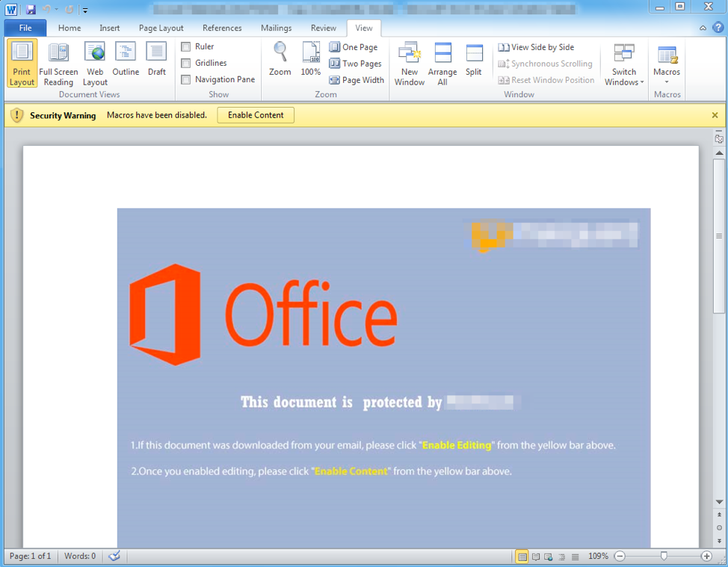The height and width of the screenshot is (567, 728).
Task: Click the Select Browse Object button
Action: click(719, 527)
